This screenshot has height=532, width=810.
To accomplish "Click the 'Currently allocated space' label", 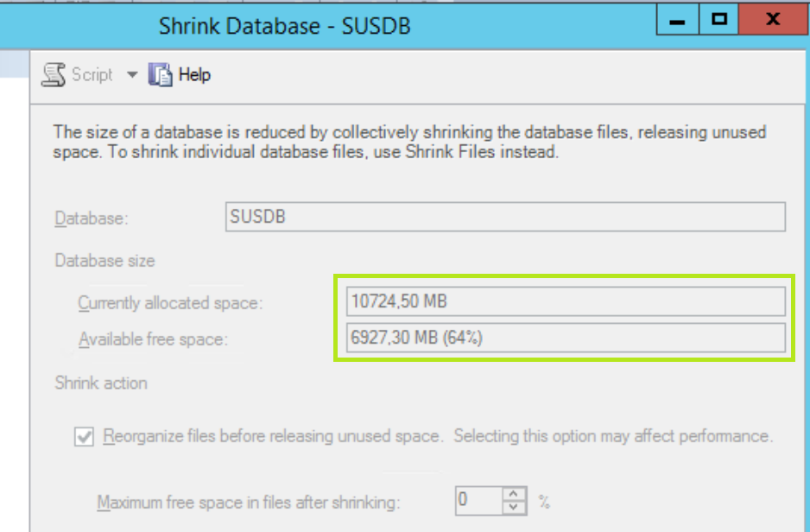I will 170,303.
